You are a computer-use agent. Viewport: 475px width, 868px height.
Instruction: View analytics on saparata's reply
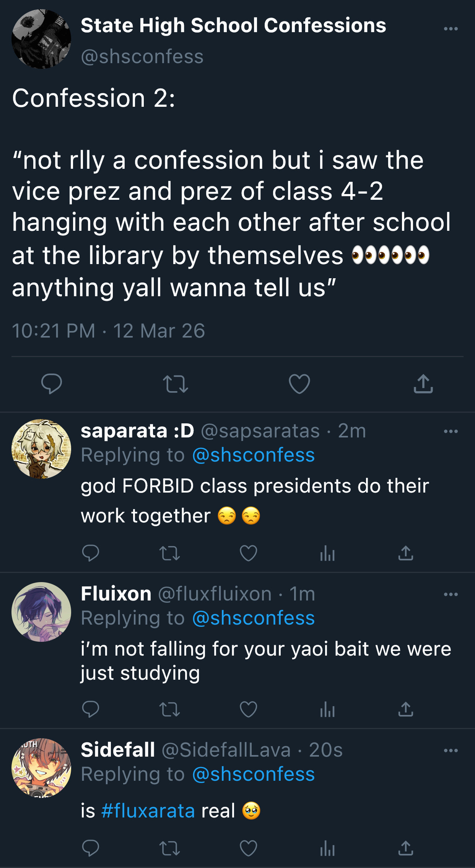tap(327, 553)
